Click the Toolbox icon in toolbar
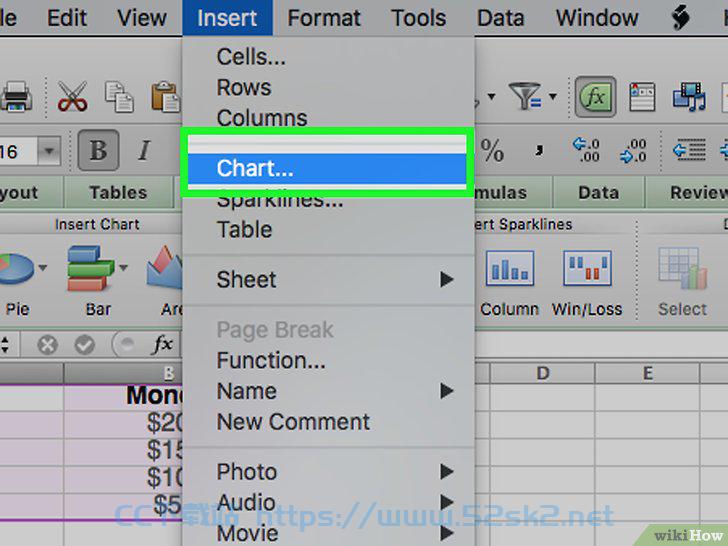The width and height of the screenshot is (728, 546). [x=642, y=97]
